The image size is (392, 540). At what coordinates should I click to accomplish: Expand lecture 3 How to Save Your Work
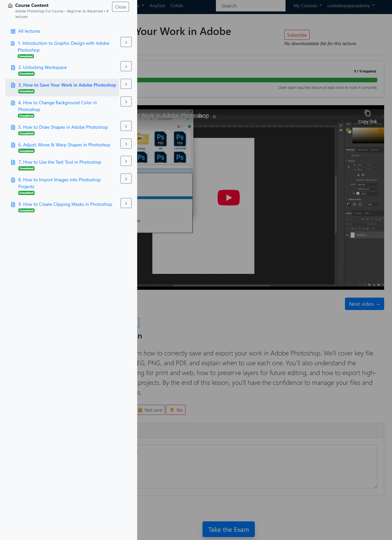click(x=126, y=84)
